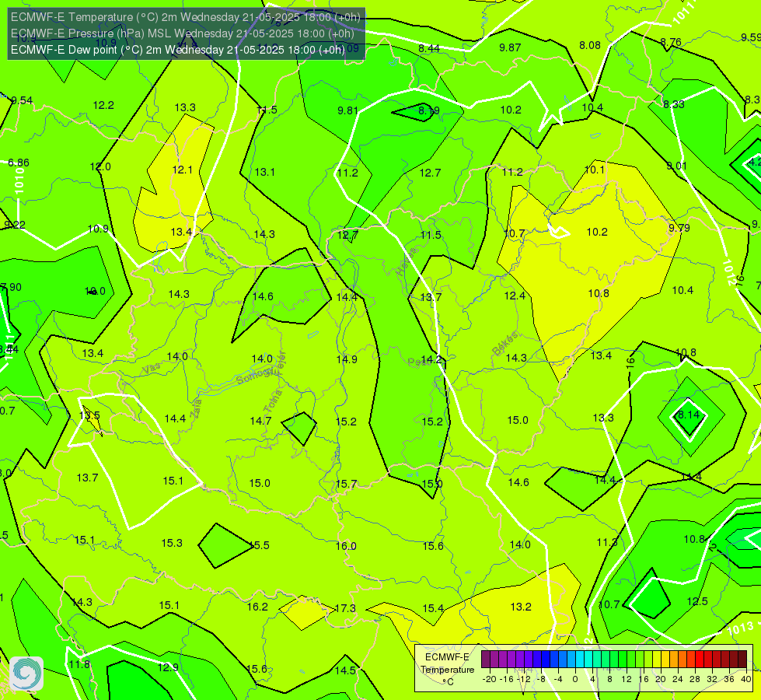Click the 8.76 temperature value

(671, 42)
